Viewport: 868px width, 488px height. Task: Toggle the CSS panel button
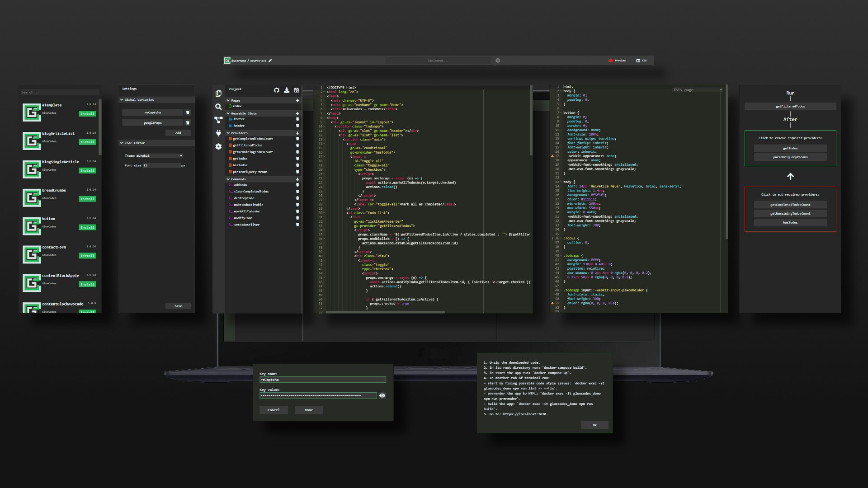[x=642, y=61]
